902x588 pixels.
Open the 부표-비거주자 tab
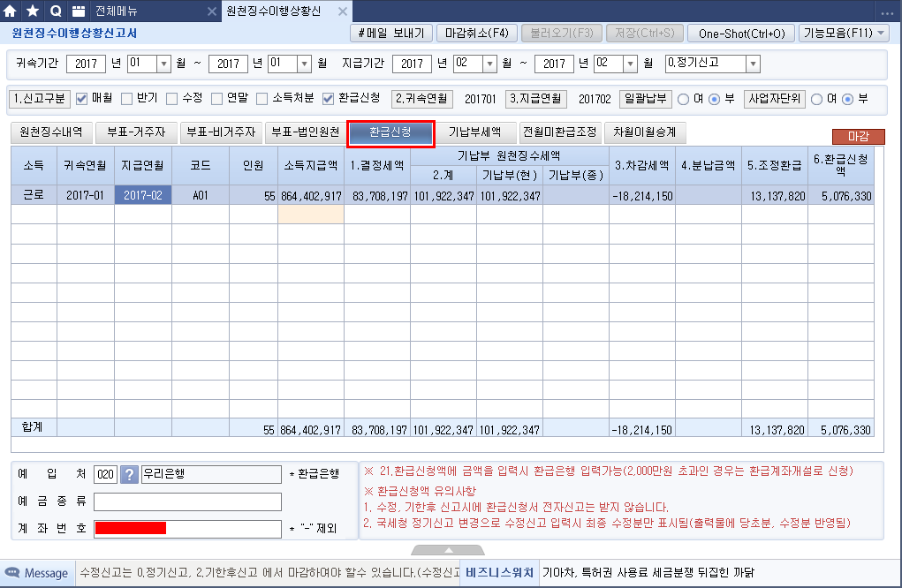[x=221, y=132]
